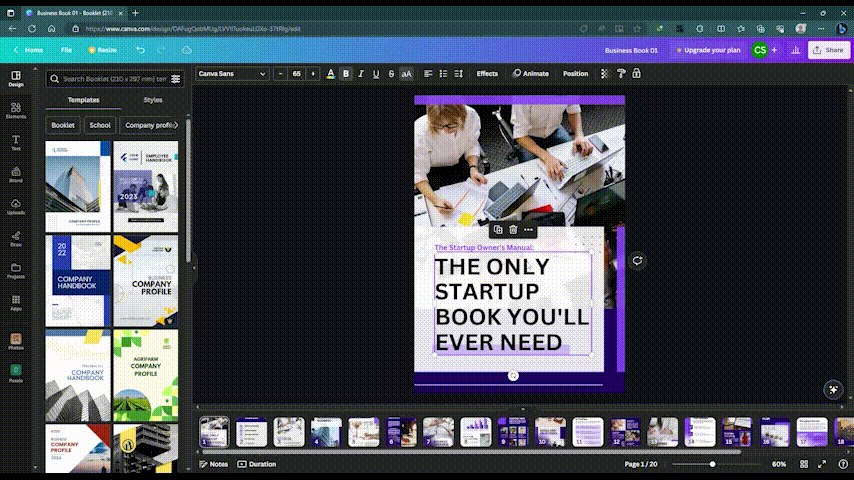Expand more template category chips
854x480 pixels.
pos(175,125)
